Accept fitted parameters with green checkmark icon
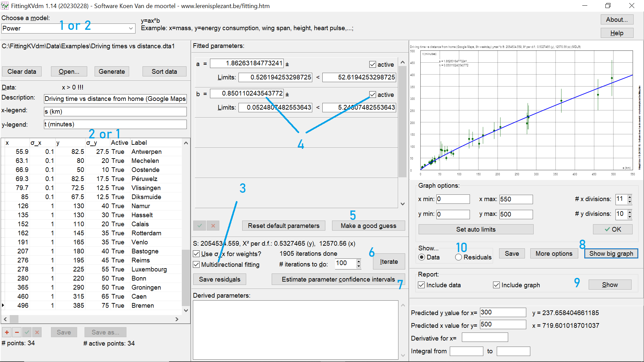 point(200,226)
